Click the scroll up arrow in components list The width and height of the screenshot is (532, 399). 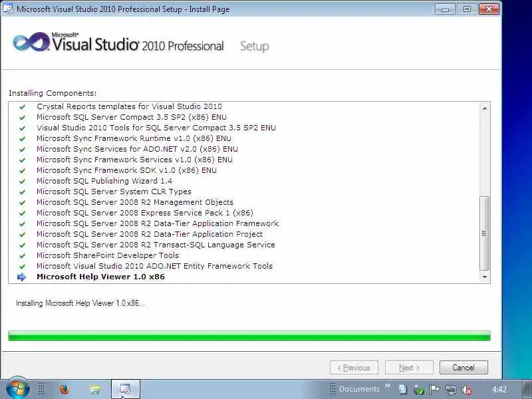tap(485, 108)
